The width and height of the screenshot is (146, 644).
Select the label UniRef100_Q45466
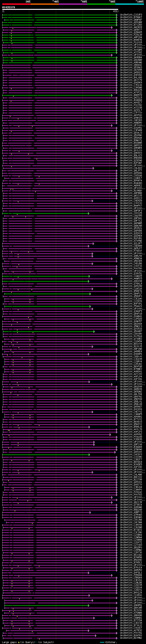click(131, 173)
